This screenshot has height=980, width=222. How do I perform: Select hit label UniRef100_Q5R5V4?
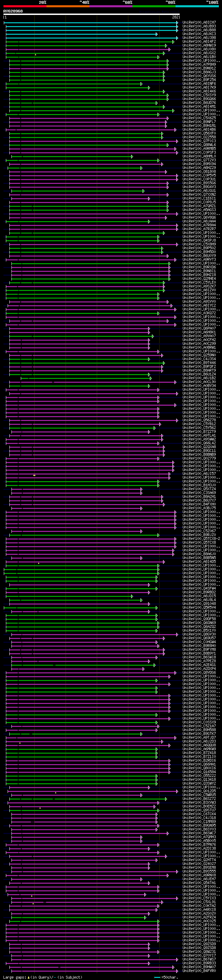pos(199,608)
